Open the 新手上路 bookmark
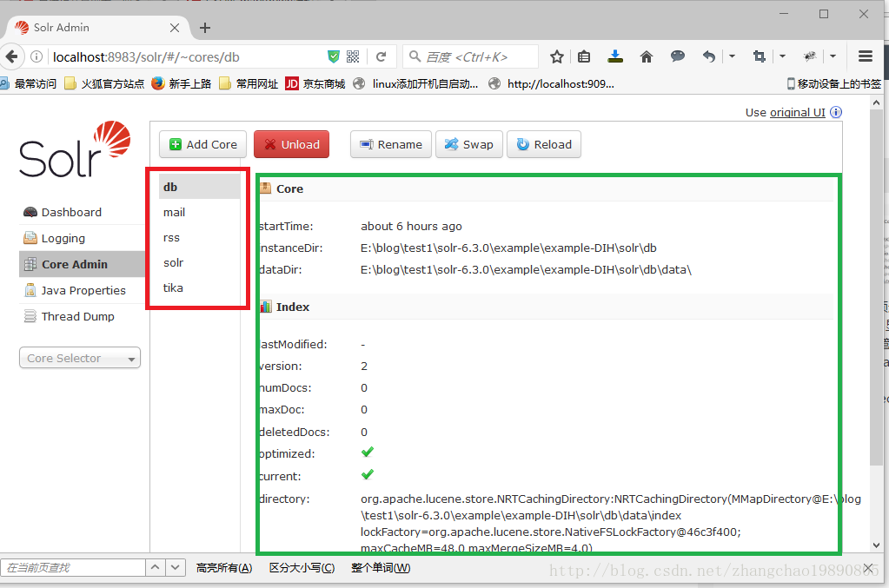889x588 pixels. point(182,84)
